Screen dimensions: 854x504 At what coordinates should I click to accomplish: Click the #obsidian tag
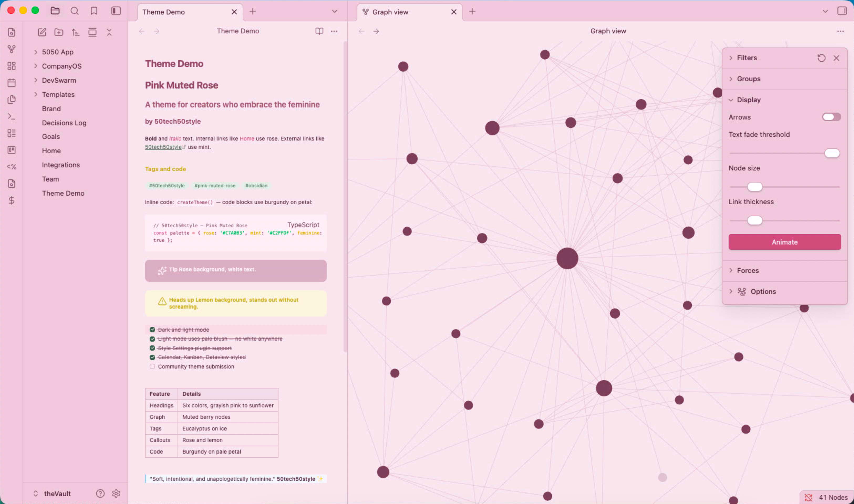[256, 186]
